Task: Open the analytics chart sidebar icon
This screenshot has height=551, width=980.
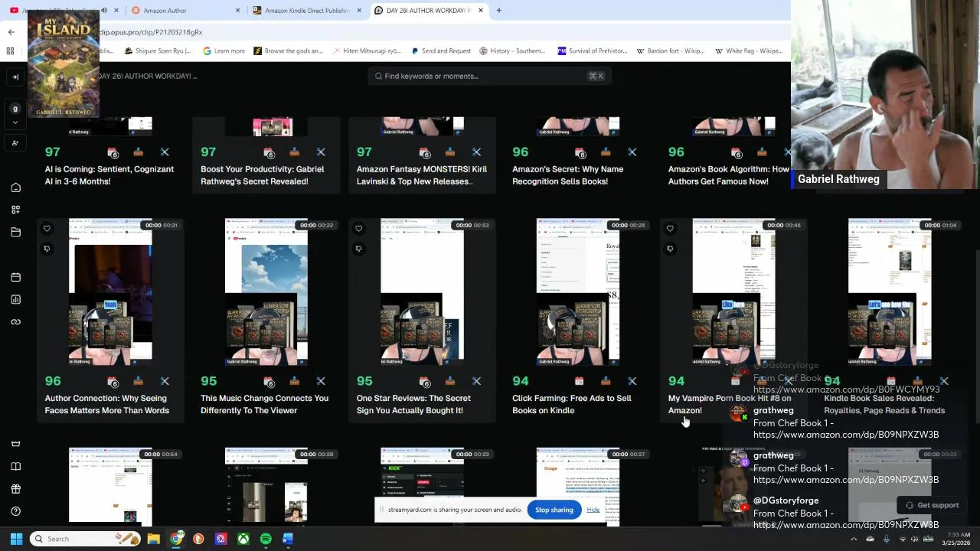Action: click(x=15, y=299)
